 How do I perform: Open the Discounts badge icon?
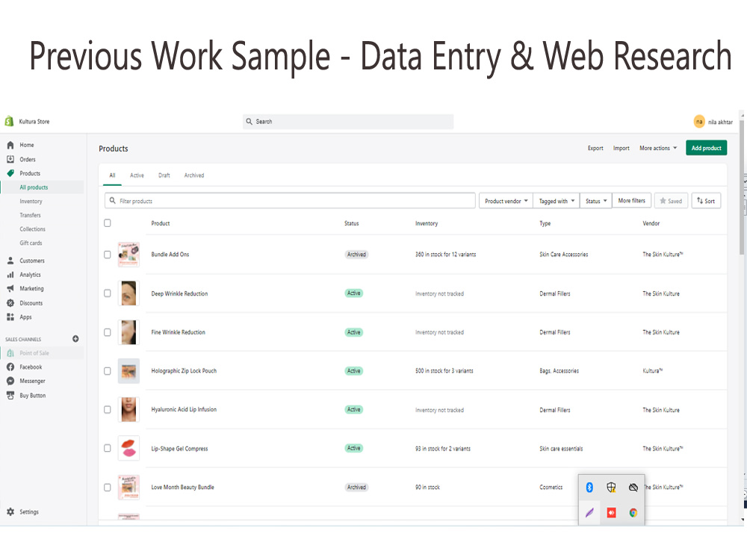pos(10,303)
